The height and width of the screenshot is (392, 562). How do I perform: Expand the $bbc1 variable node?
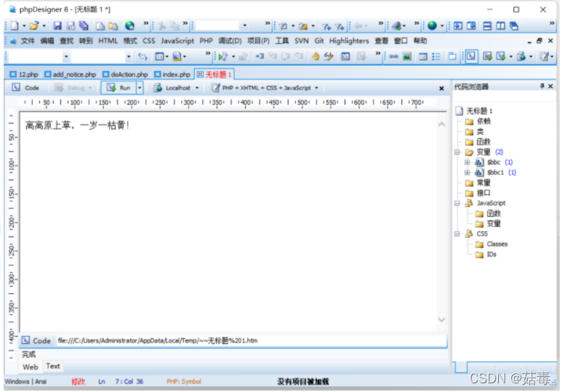tap(467, 172)
